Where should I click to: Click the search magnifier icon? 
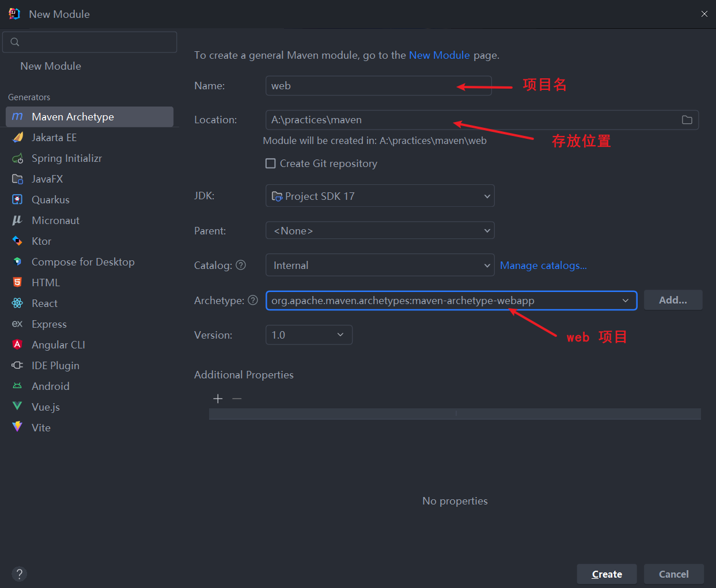pyautogui.click(x=15, y=42)
